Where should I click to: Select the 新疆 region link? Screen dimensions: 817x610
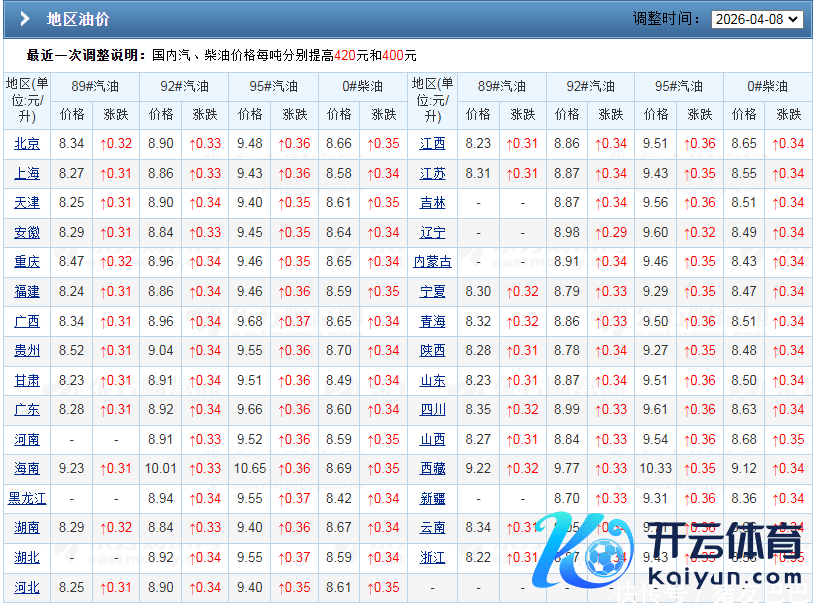pos(433,498)
